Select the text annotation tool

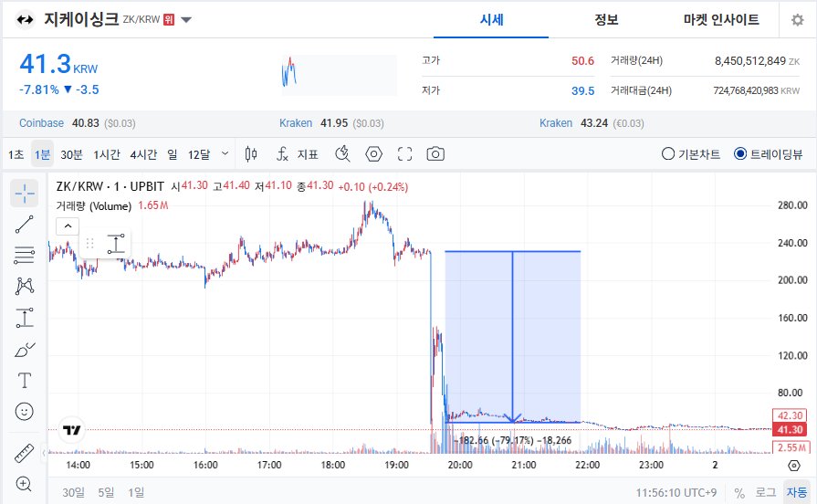coord(25,380)
